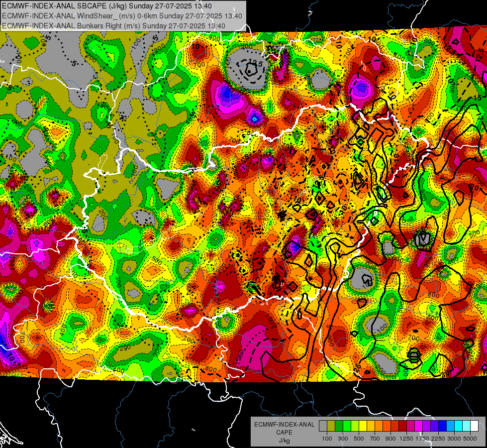Image resolution: width=487 pixels, height=448 pixels.
Task: Click the 900 value on the legend scale
Action: (x=390, y=439)
